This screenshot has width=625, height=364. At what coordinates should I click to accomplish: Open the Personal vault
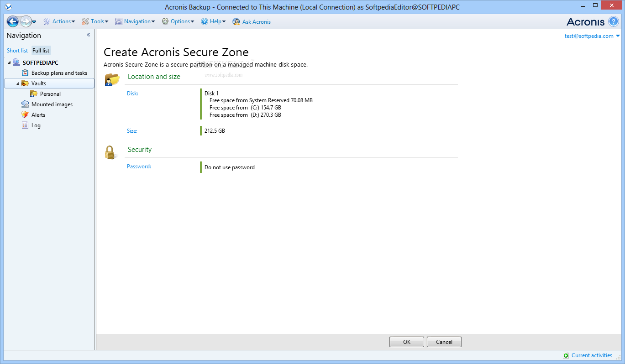pyautogui.click(x=50, y=94)
